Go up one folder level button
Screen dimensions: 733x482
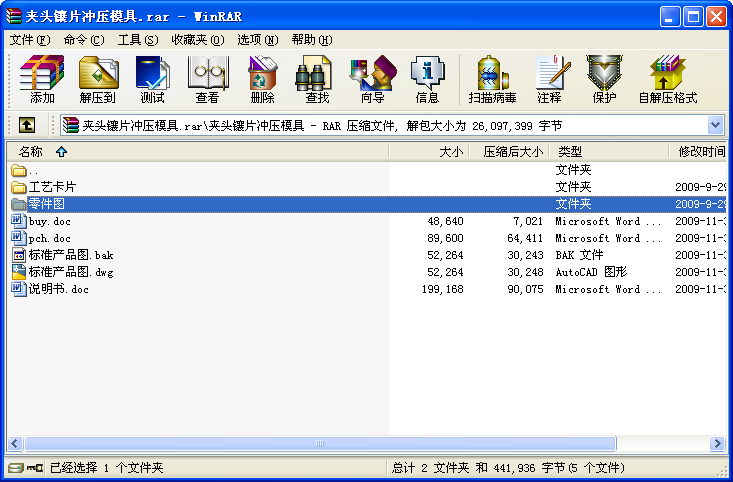[x=27, y=125]
